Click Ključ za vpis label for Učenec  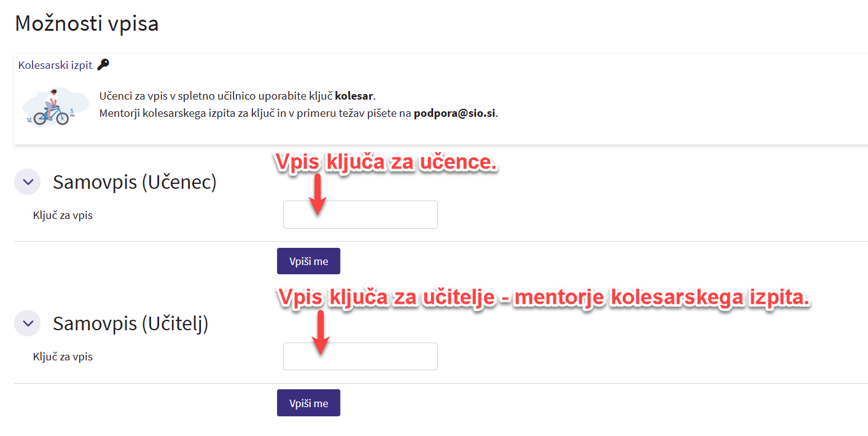click(63, 215)
